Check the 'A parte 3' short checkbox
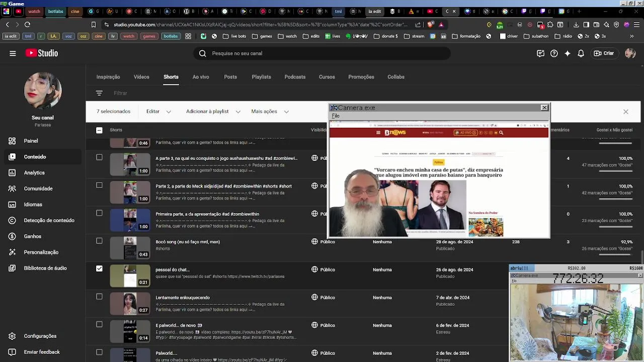Screen dimensions: 644x362 [x=99, y=157]
